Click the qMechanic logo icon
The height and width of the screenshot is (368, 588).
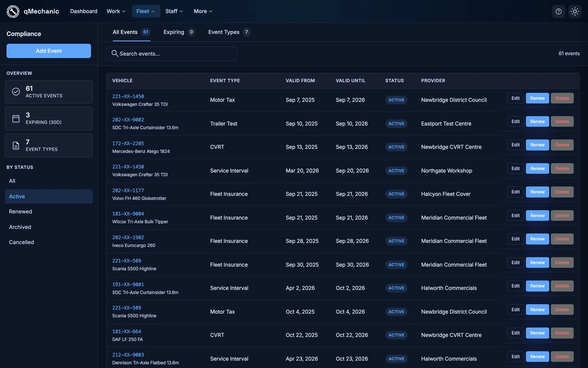click(13, 11)
